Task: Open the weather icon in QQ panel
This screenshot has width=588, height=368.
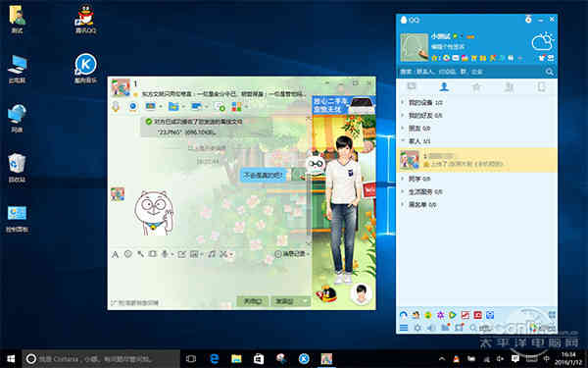Action: (x=543, y=41)
